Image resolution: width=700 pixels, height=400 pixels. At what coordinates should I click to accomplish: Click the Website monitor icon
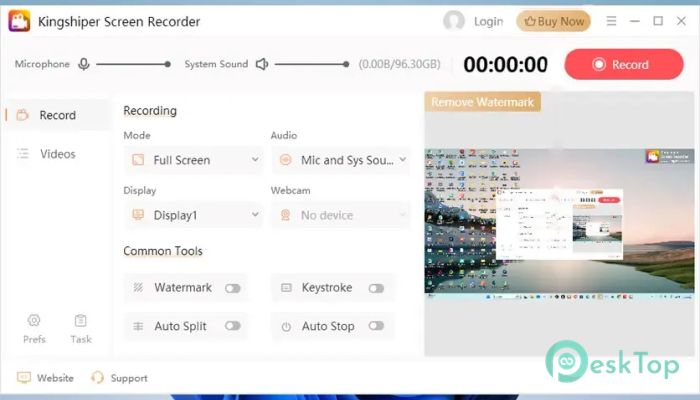(x=24, y=378)
